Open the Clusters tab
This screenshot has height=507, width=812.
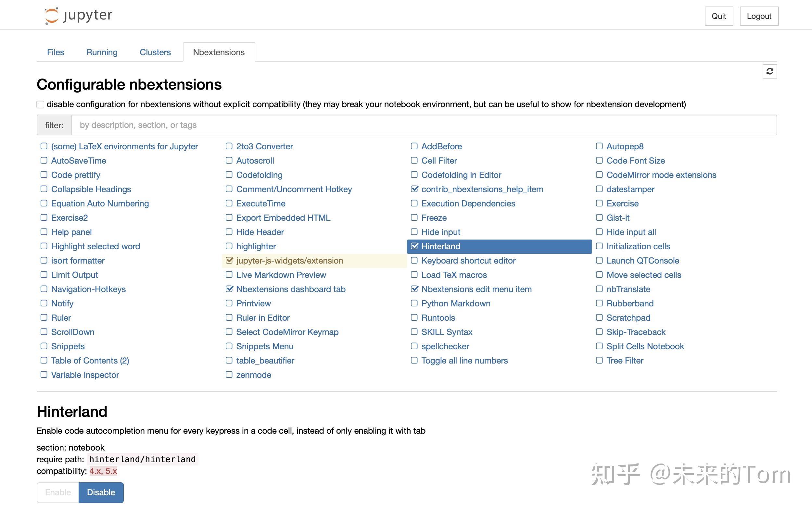[155, 52]
